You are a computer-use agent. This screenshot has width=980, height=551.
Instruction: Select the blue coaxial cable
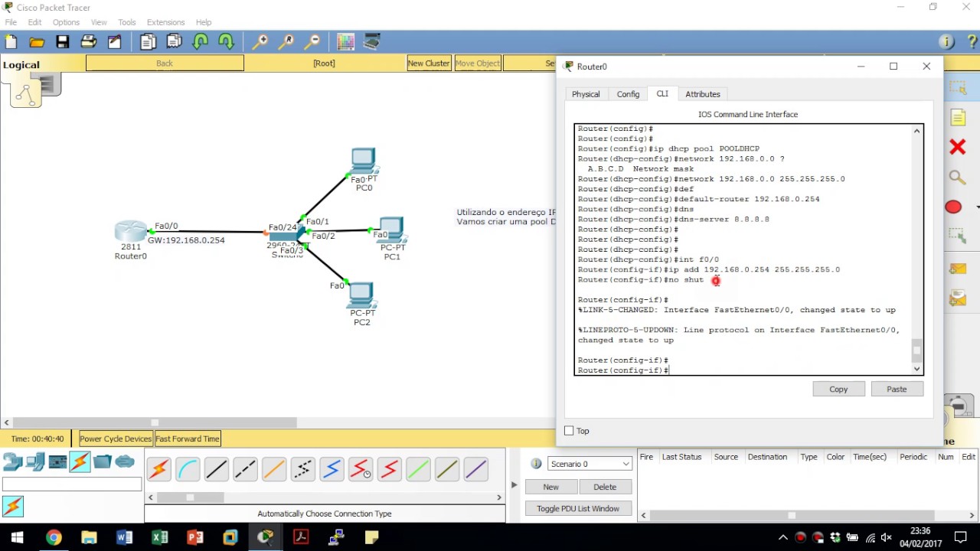(332, 469)
